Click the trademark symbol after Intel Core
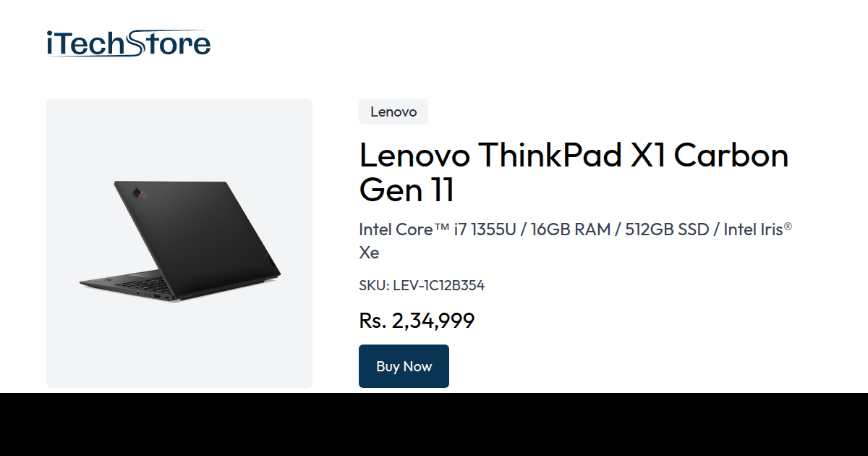 point(441,229)
